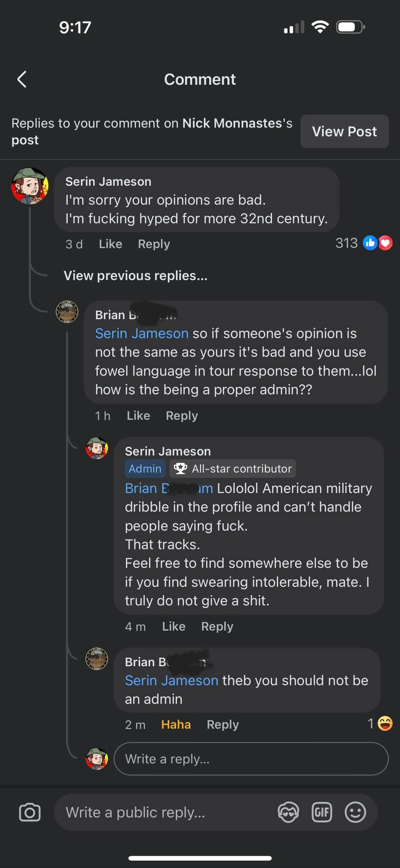Tap the Write a public reply field
This screenshot has height=868, width=400.
point(165,812)
